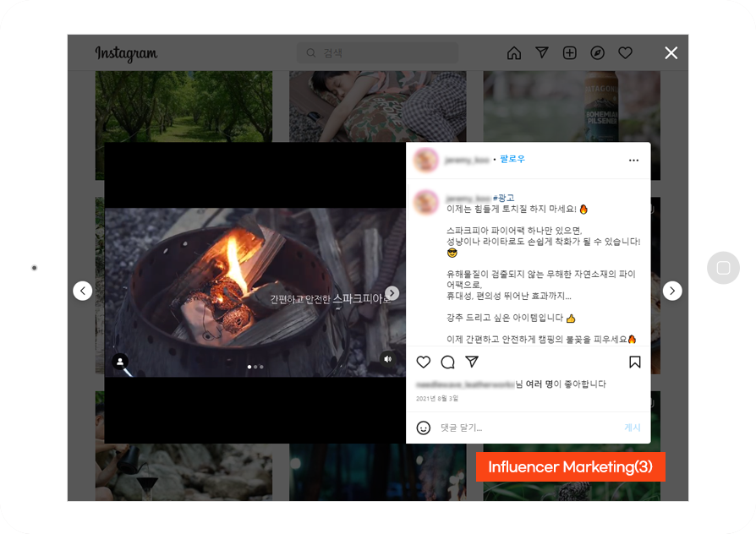Tap the tablet home button
Viewport: 756px width, 534px height.
[723, 268]
